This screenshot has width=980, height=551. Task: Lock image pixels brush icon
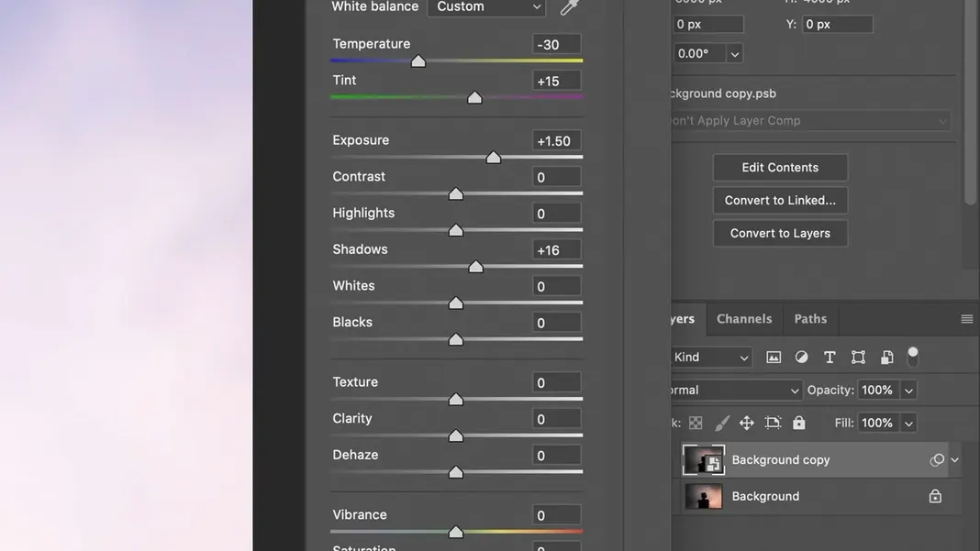[722, 424]
